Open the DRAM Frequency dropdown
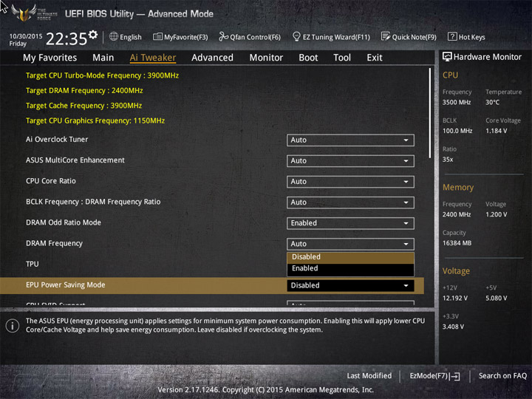The width and height of the screenshot is (532, 399). point(350,244)
